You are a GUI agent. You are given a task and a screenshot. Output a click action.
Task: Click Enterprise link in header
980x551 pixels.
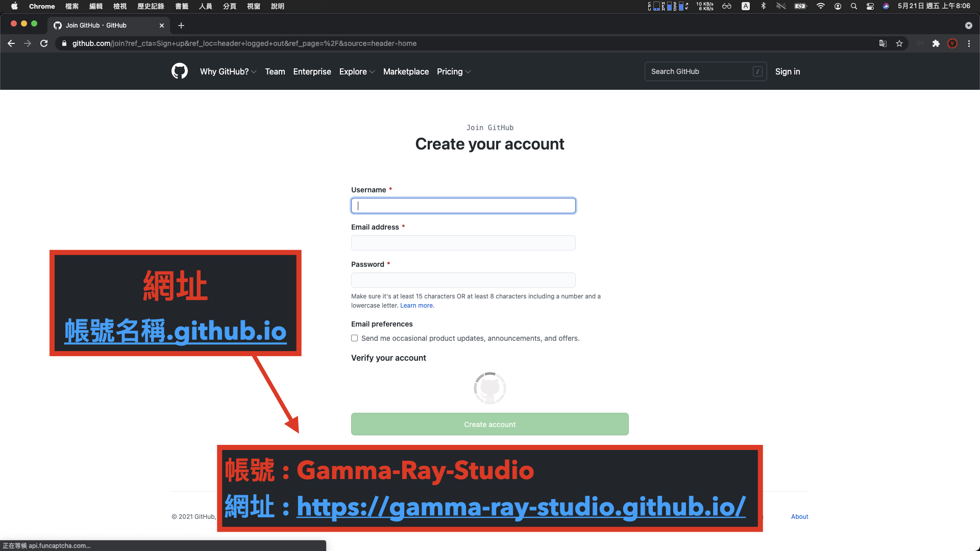click(x=312, y=71)
